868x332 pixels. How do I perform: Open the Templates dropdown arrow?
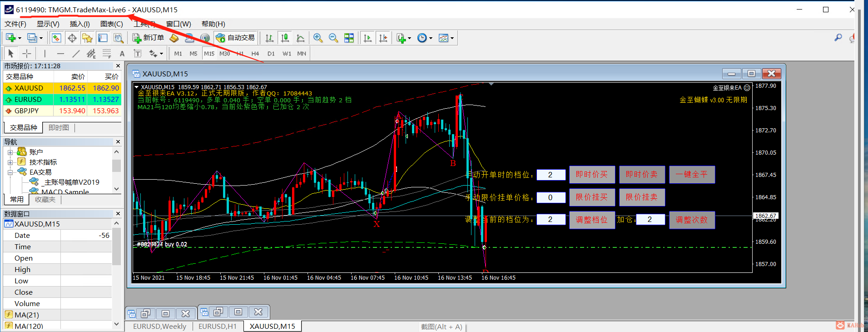[452, 38]
